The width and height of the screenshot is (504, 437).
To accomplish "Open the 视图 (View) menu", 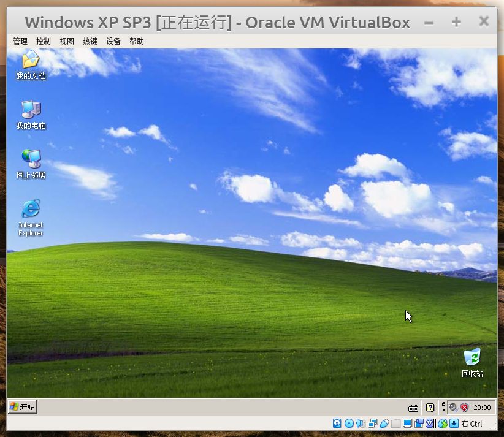I will [66, 41].
